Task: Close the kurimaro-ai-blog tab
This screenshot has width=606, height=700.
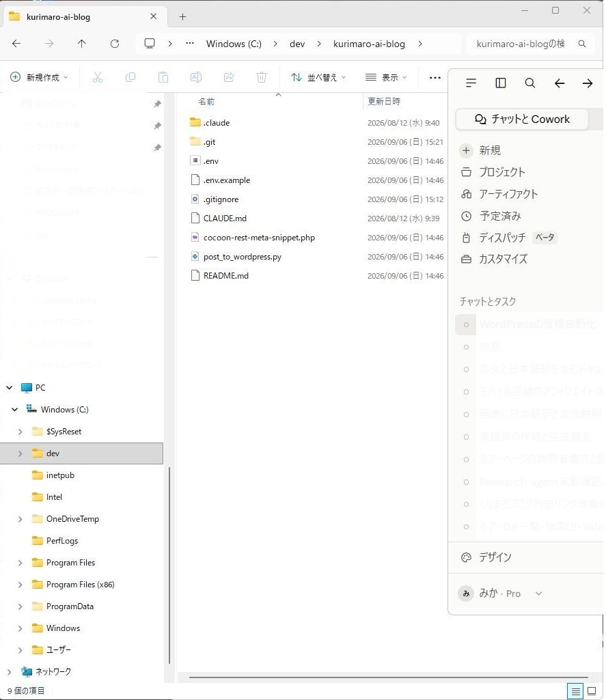Action: (153, 16)
